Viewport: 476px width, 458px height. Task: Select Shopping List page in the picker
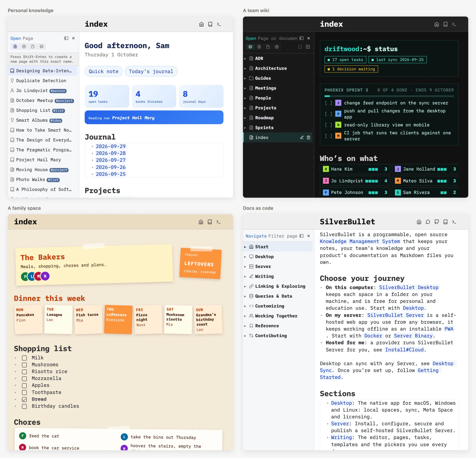click(43, 110)
